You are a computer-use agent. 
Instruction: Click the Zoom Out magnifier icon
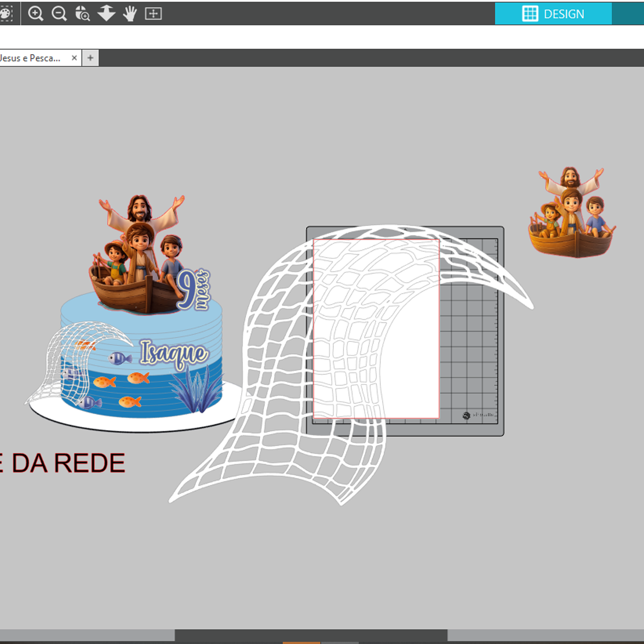pyautogui.click(x=59, y=14)
